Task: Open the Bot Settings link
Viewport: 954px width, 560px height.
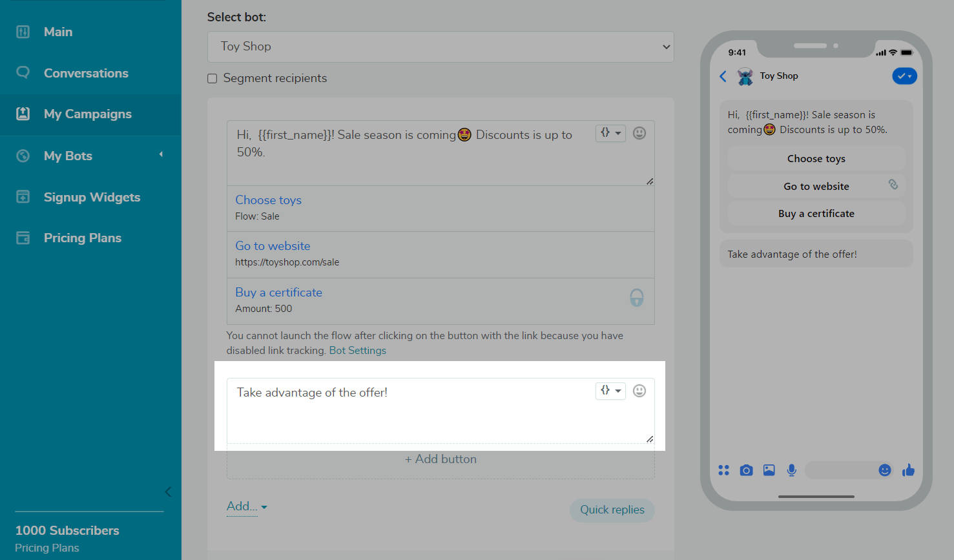Action: tap(358, 351)
